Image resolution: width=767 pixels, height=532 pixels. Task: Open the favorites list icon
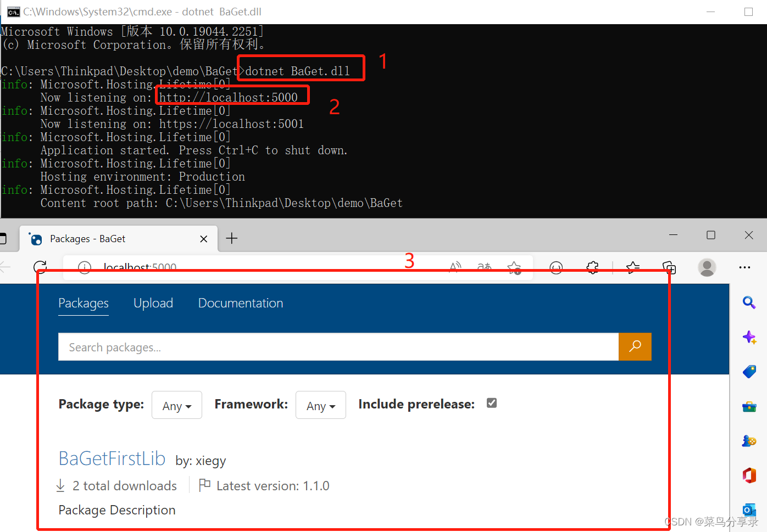(633, 267)
